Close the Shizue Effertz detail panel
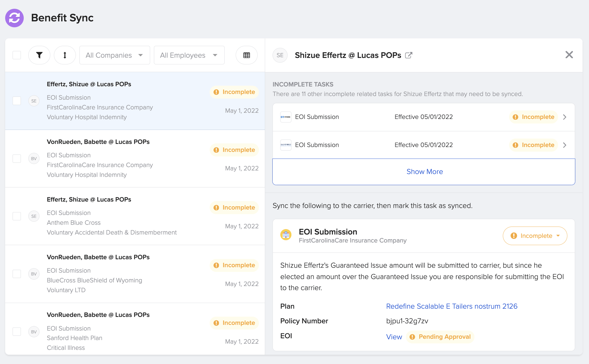The height and width of the screenshot is (364, 589). coord(569,54)
